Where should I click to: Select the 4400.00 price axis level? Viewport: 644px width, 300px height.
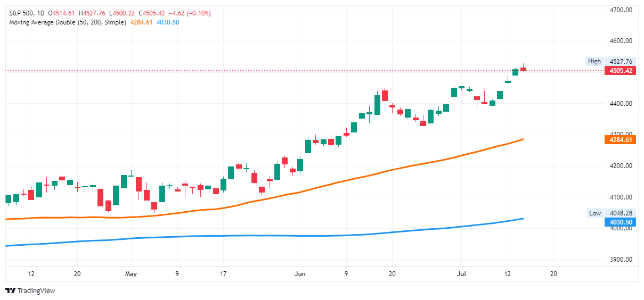pyautogui.click(x=621, y=104)
